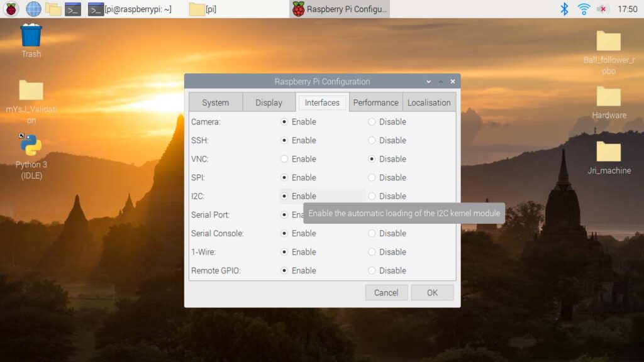
Task: Select the Trash desktop icon
Action: 31,41
